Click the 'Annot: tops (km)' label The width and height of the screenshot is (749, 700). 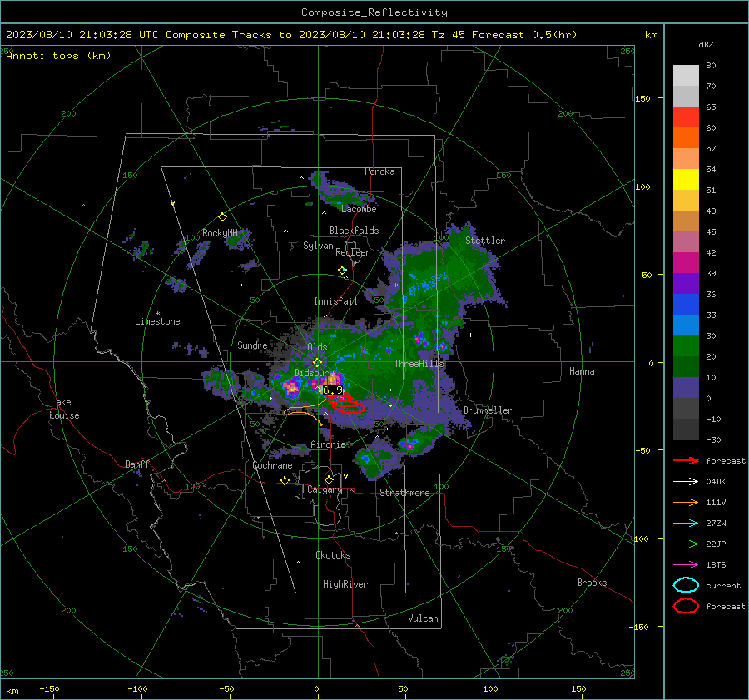tap(58, 56)
